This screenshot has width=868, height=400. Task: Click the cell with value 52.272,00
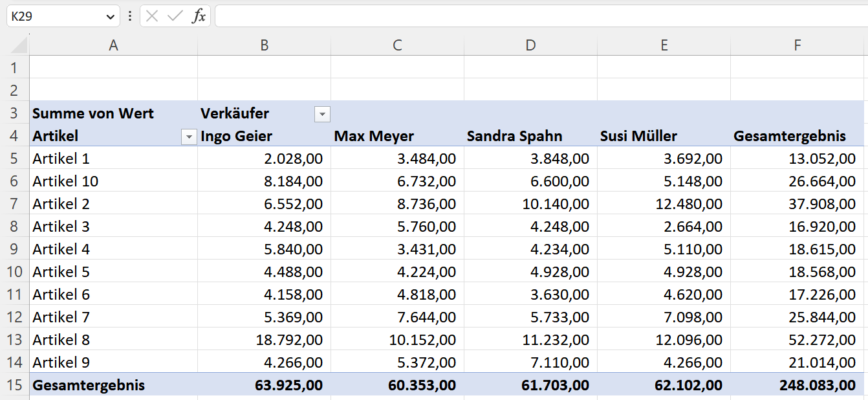[x=797, y=339]
